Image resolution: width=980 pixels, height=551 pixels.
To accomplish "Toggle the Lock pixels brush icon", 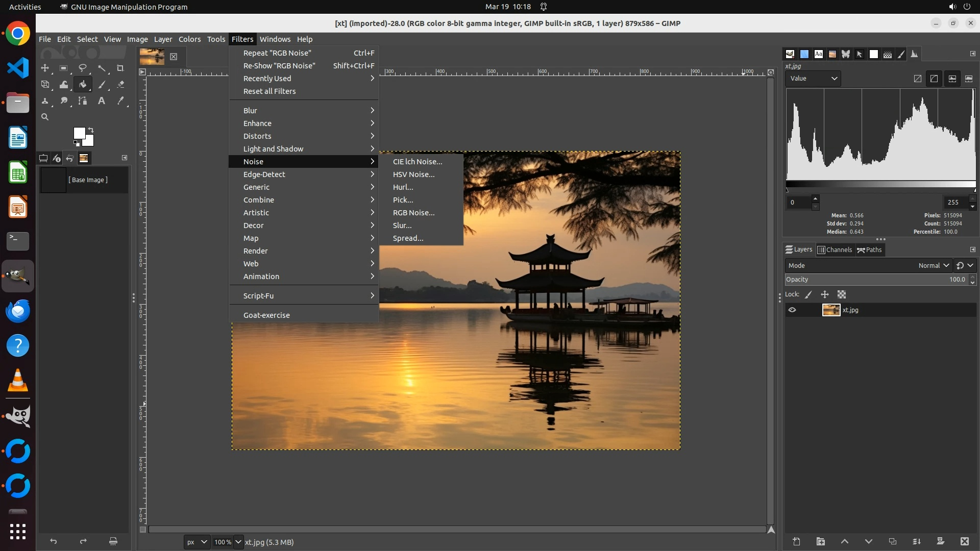I will pos(808,294).
